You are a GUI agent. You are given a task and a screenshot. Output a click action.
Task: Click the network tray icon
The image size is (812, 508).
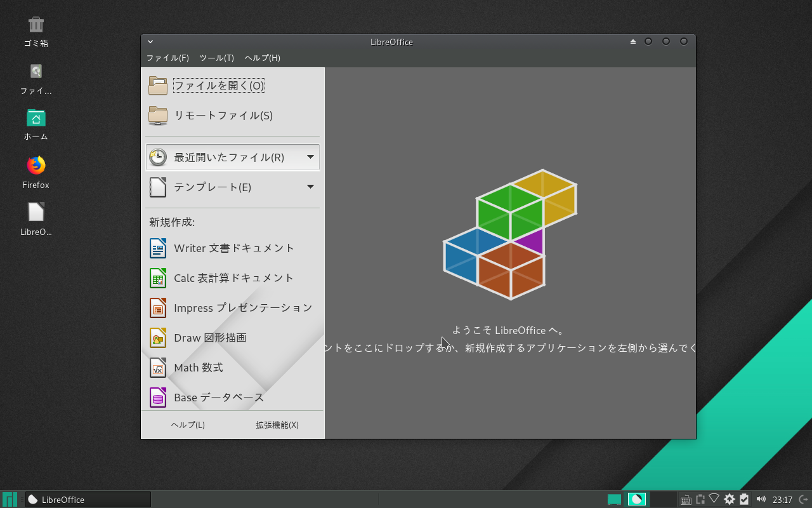[x=714, y=499]
